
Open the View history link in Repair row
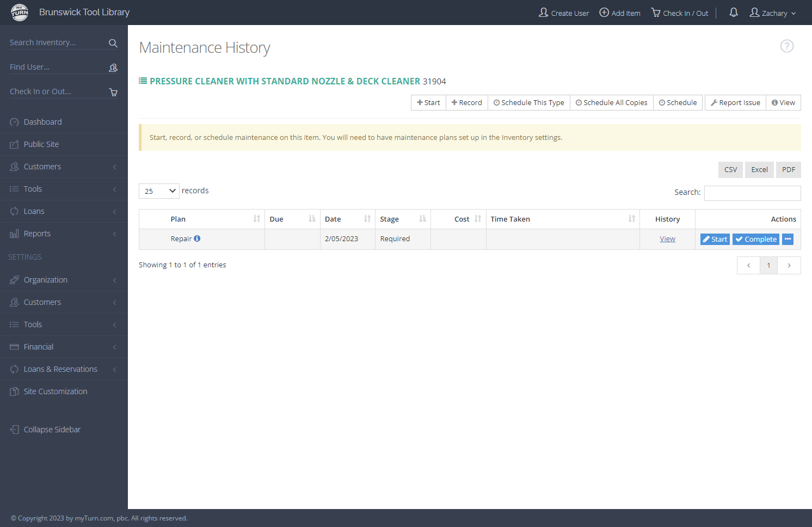click(x=667, y=239)
